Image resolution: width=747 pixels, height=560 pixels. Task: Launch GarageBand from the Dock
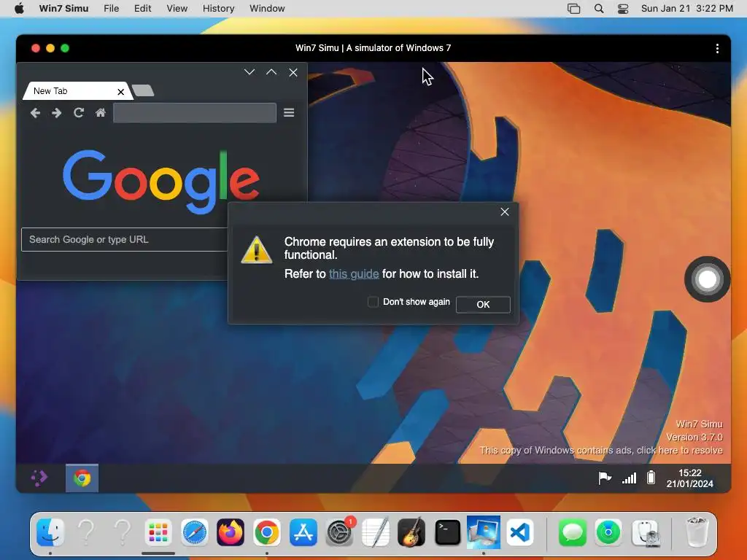click(x=411, y=532)
